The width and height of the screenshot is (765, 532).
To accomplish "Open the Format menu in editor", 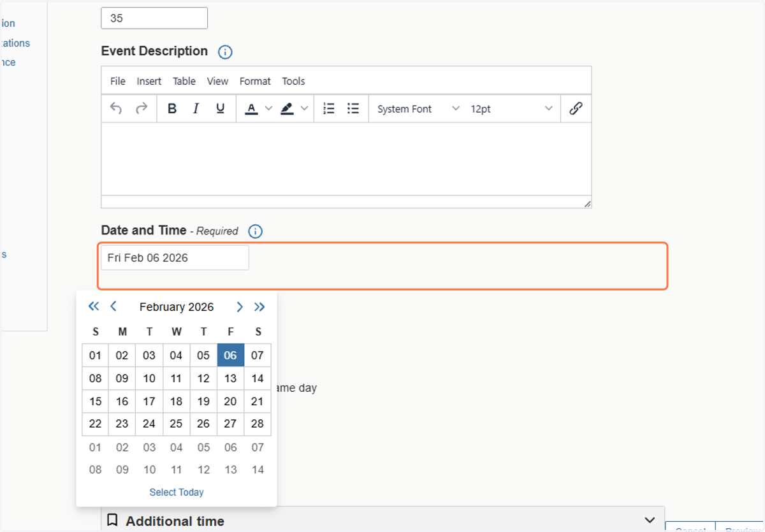I will 255,81.
